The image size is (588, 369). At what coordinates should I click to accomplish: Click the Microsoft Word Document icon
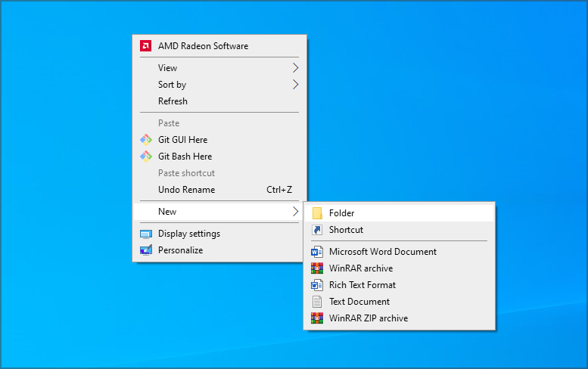(317, 252)
